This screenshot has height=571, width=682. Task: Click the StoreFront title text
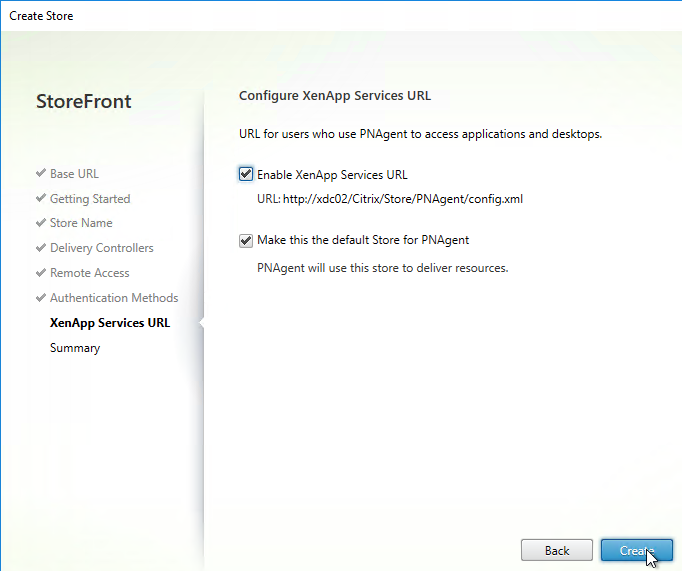84,101
